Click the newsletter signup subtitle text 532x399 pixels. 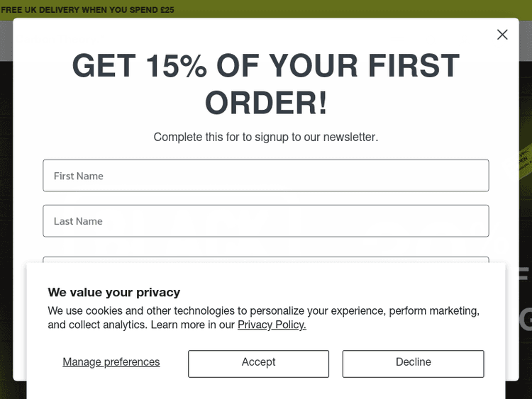pos(265,137)
